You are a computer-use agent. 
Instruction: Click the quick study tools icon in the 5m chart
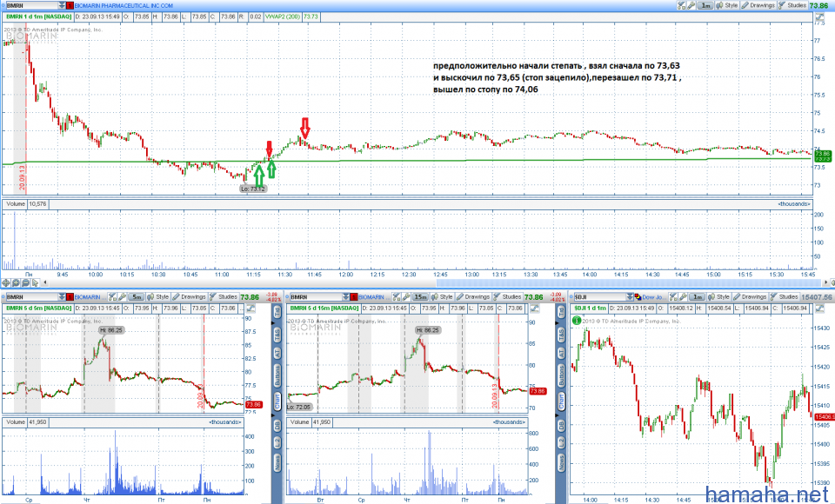(112, 297)
